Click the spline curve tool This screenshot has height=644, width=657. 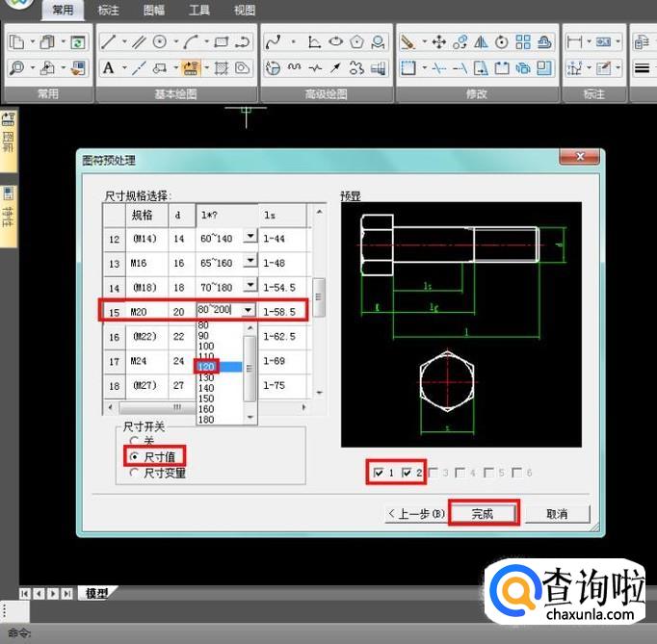coord(274,42)
